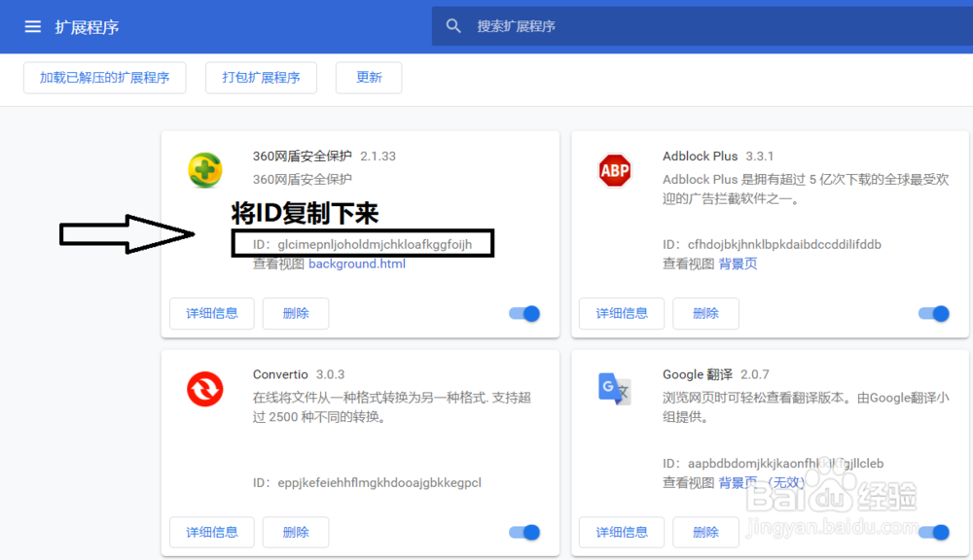
Task: Open the hamburger main menu
Action: pos(32,26)
